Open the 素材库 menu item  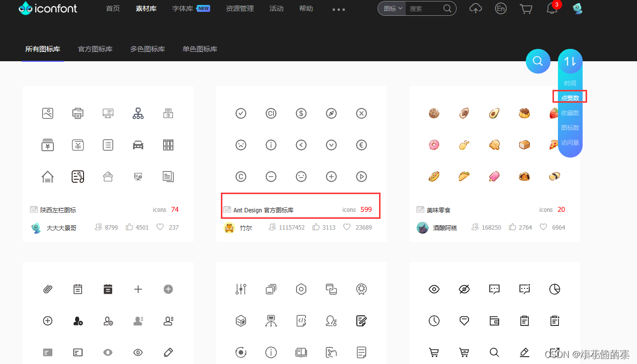146,8
